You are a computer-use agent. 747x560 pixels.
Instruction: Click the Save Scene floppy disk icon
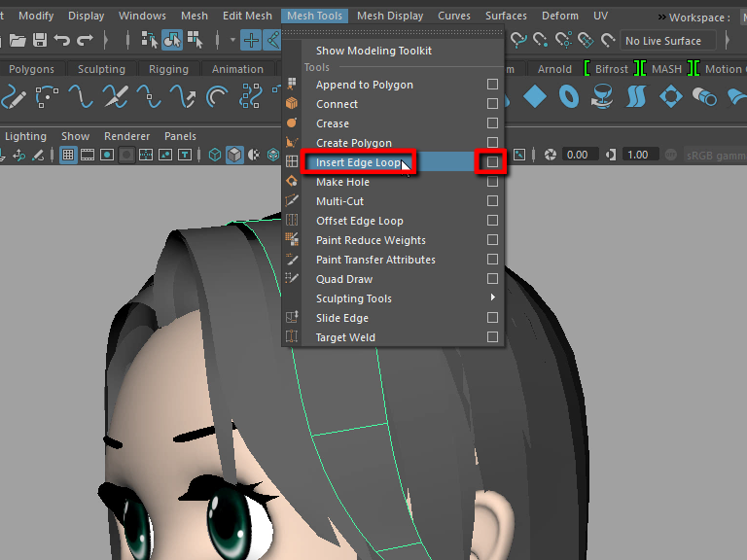40,40
